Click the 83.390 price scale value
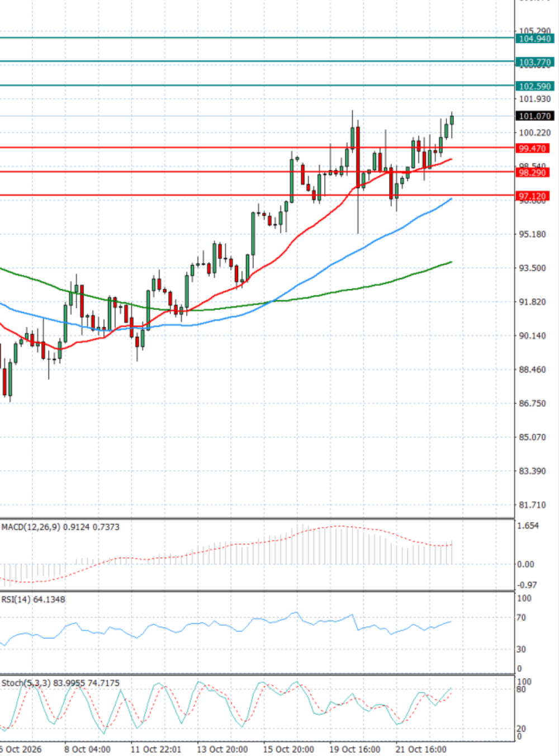 (x=533, y=471)
